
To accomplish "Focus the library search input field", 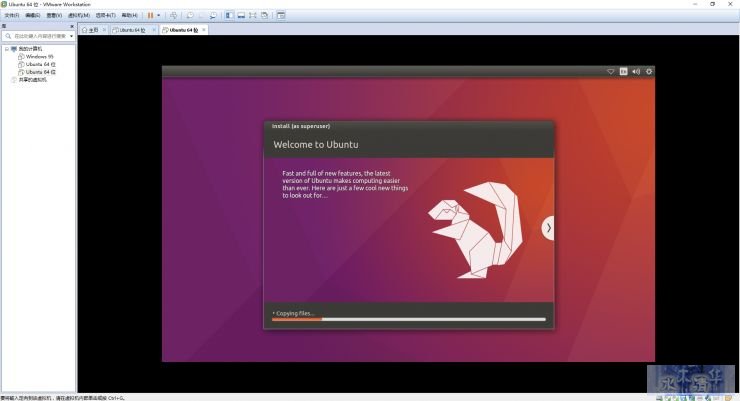I will [36, 36].
